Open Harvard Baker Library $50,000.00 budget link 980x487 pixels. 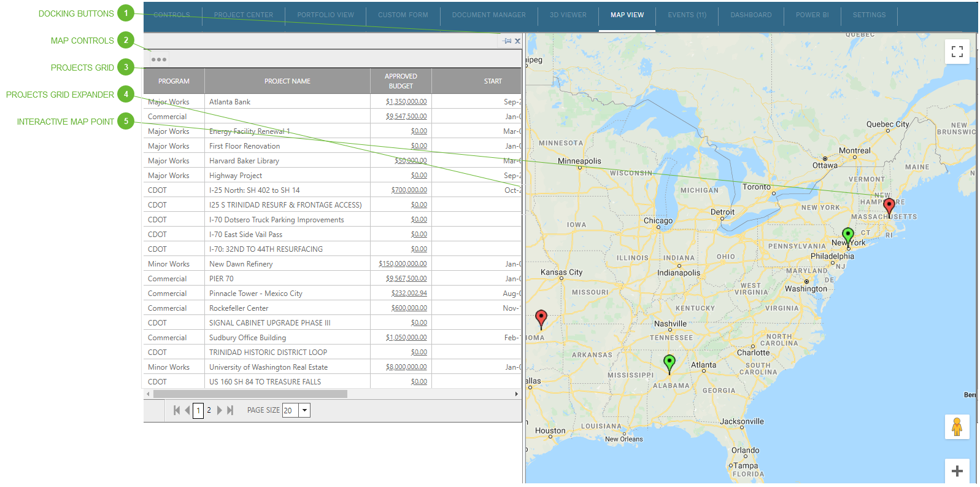coord(411,161)
